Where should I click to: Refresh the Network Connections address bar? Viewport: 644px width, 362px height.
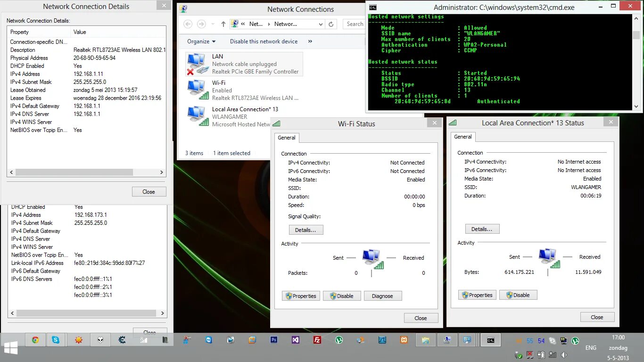(331, 24)
